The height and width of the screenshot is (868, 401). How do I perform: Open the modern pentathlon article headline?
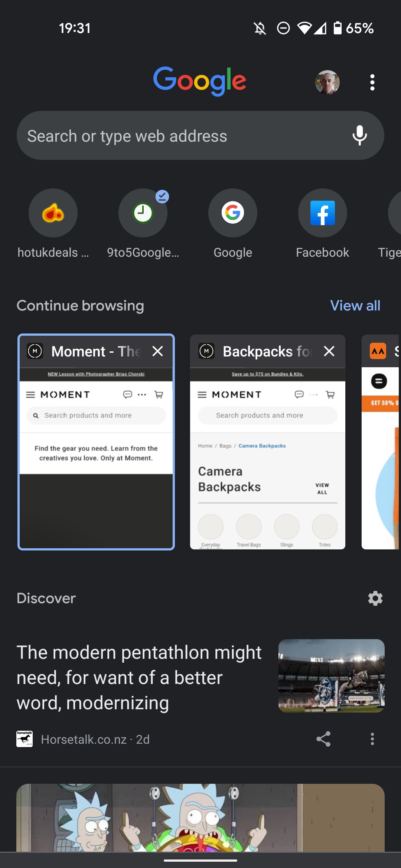(x=139, y=677)
